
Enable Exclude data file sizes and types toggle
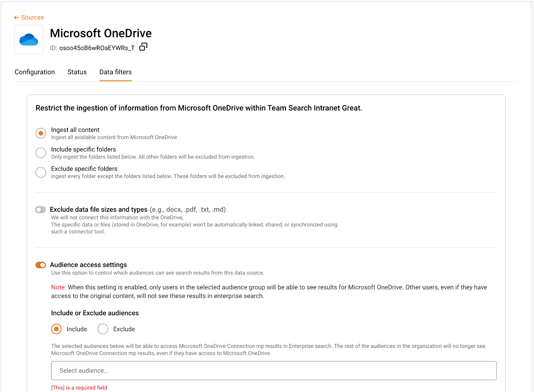coord(41,210)
